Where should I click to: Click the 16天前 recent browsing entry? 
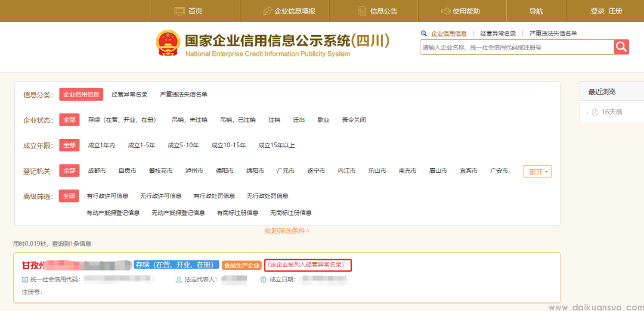[612, 111]
